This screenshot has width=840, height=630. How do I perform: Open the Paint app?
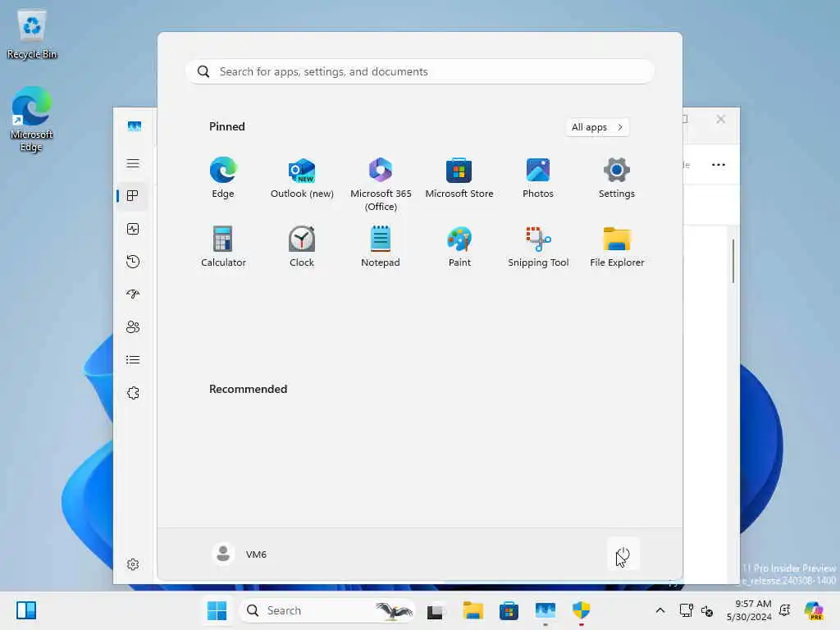coord(459,247)
